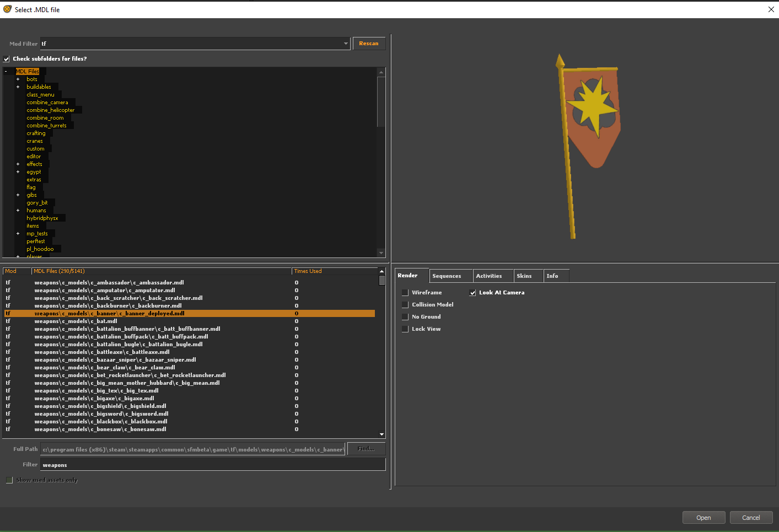
Task: Expand the bots folder node
Action: [x=18, y=79]
